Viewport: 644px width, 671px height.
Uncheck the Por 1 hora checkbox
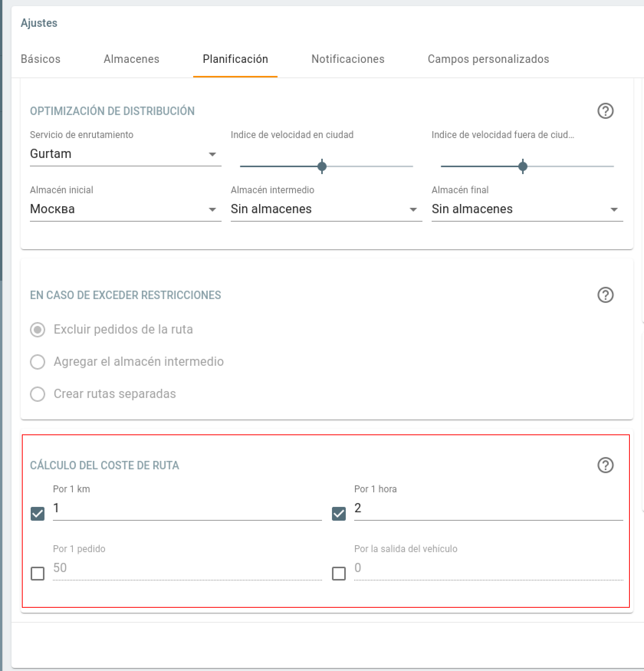click(339, 514)
